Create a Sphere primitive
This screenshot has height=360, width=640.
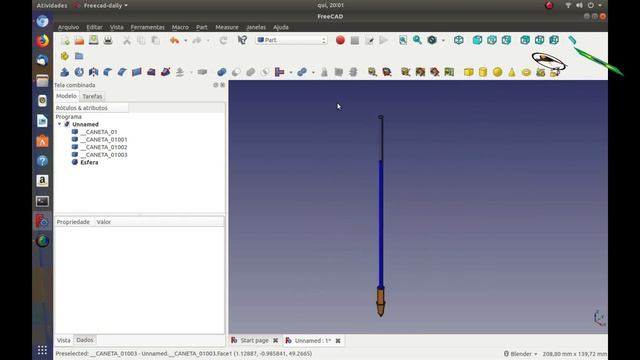click(x=497, y=72)
